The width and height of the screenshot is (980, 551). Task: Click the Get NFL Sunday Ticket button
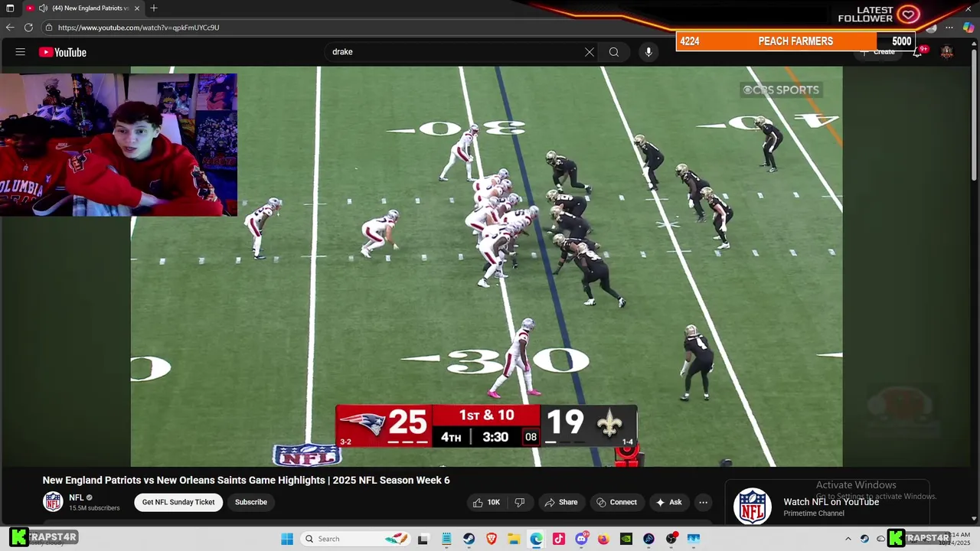click(x=178, y=502)
